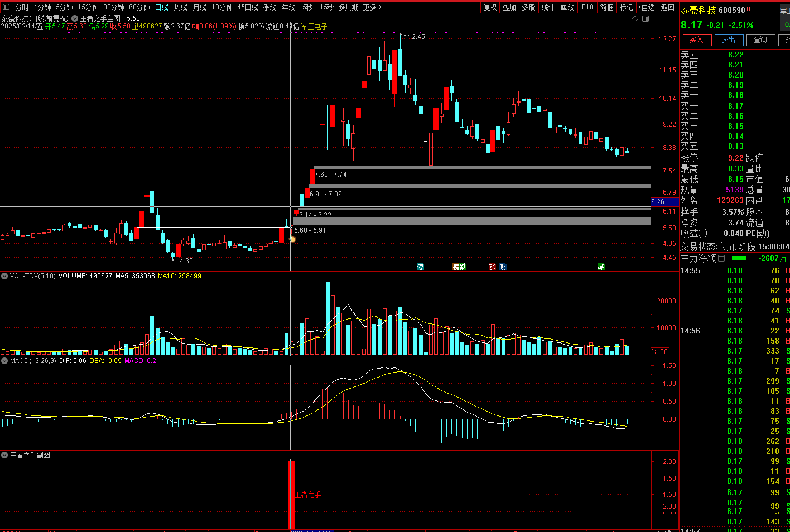The image size is (790, 532).
Task: Toggle the side panel icon beside the diamond
Action: pyautogui.click(x=646, y=19)
